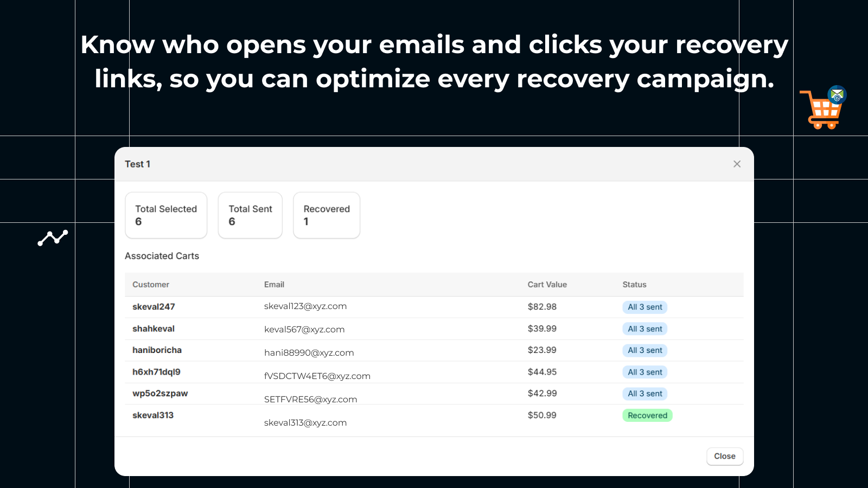Viewport: 868px width, 488px height.
Task: Click the Close button
Action: coord(725,456)
